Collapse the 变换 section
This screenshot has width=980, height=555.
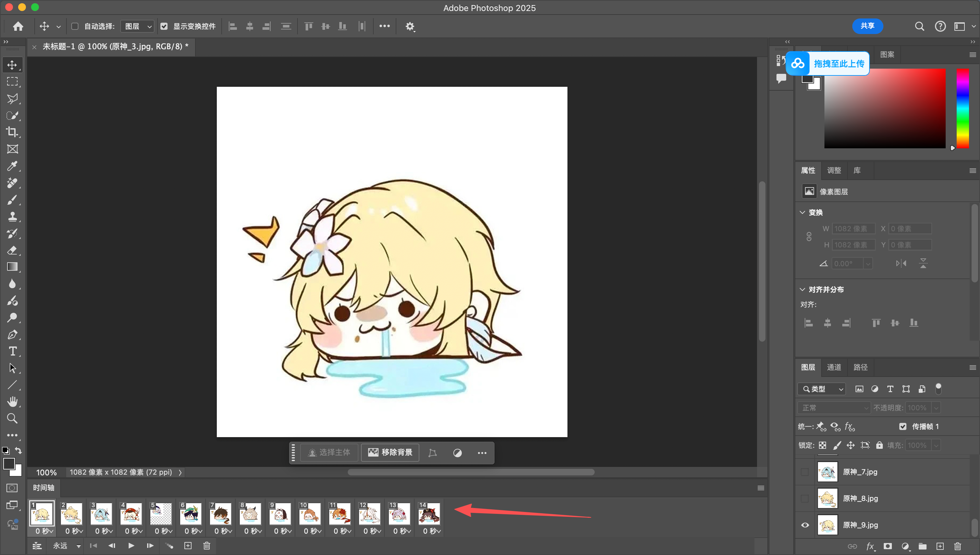(802, 212)
